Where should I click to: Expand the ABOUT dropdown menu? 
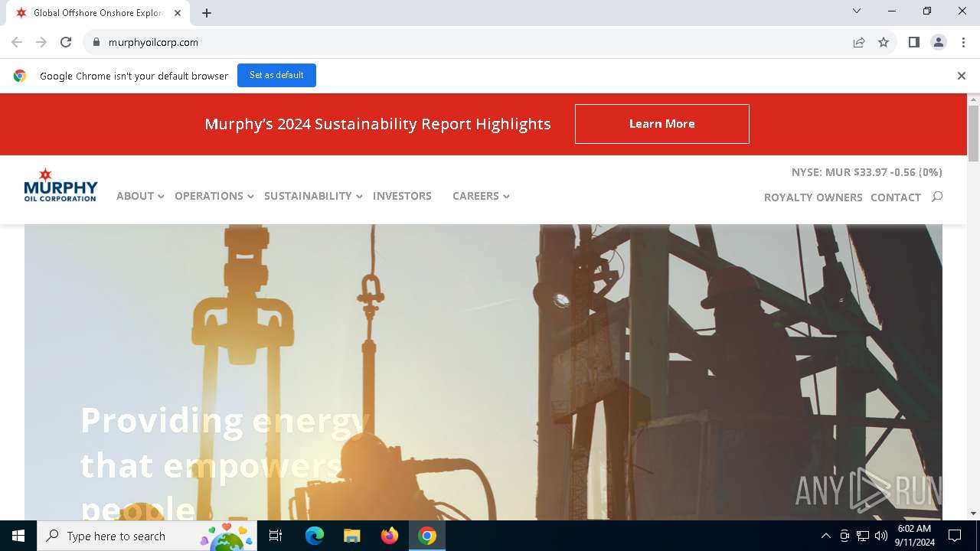coord(140,196)
